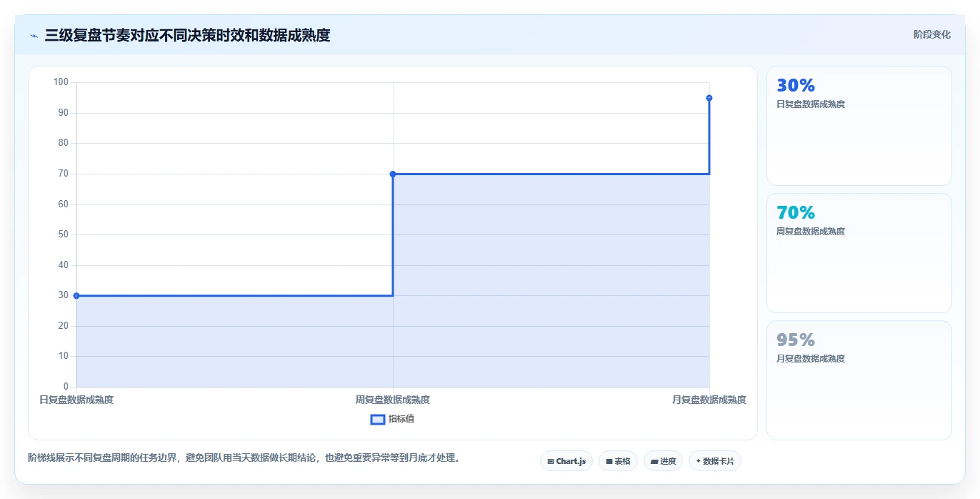Open the 30% 日复盘数据成熟度 card
Image resolution: width=980 pixels, height=499 pixels.
[859, 126]
